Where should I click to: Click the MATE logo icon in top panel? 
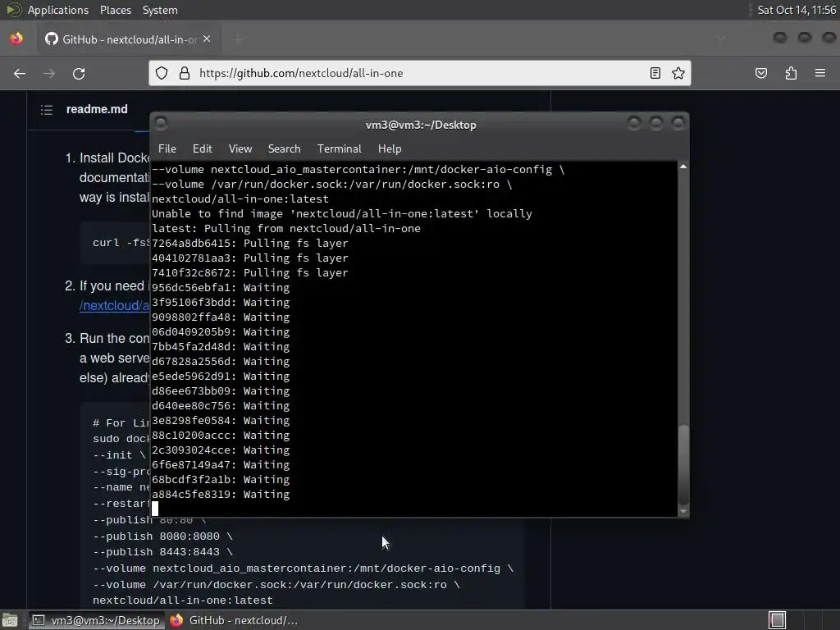13,10
